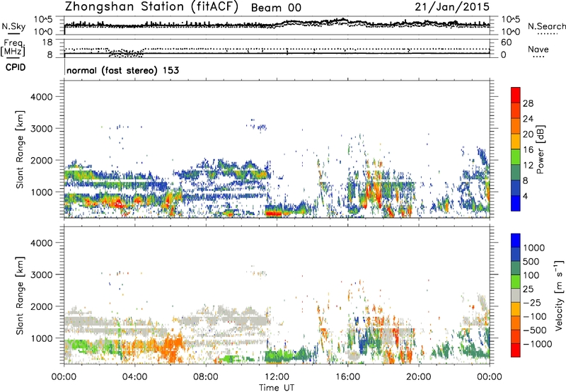Click the '04:00' time tick label
The height and width of the screenshot is (392, 566).
pyautogui.click(x=134, y=377)
